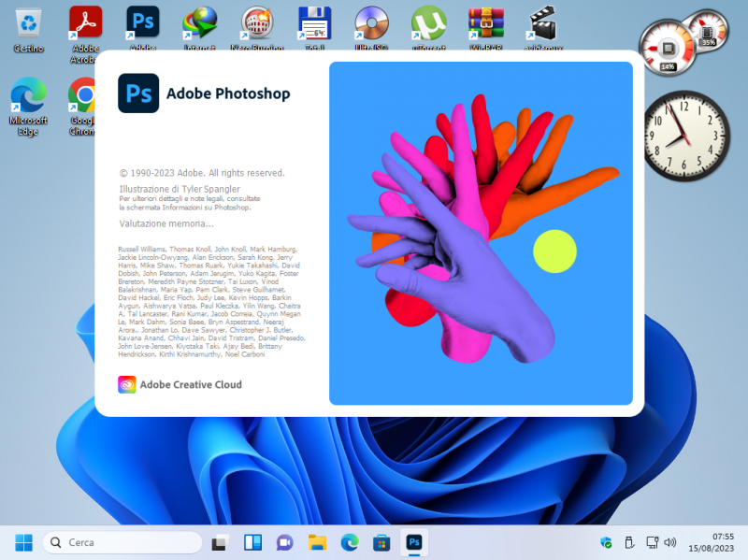Image resolution: width=748 pixels, height=560 pixels.
Task: Select the Adobe Acrobat desktop shortcut
Action: point(85,23)
